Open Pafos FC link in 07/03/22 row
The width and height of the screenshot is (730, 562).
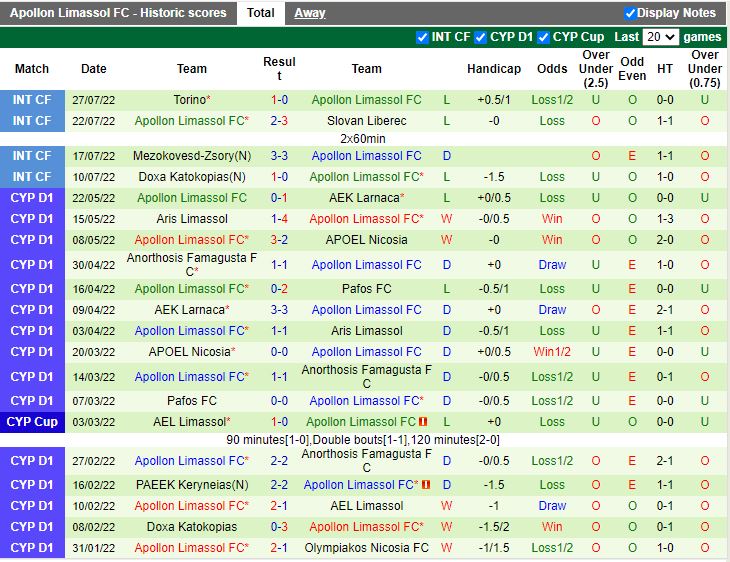pyautogui.click(x=192, y=401)
